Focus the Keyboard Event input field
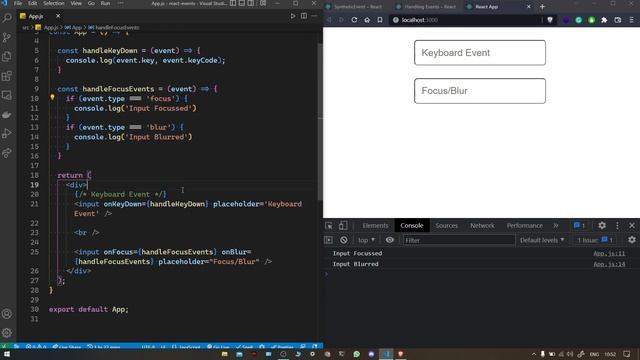Screen dimensions: 640x360 [x=480, y=53]
